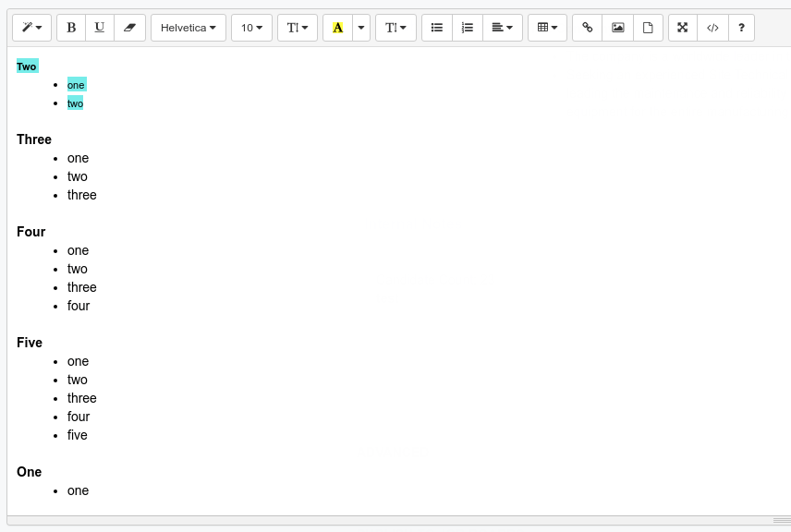Screen dimensions: 791x532
Task: Click bullet 'three' under Five
Action: pos(81,398)
